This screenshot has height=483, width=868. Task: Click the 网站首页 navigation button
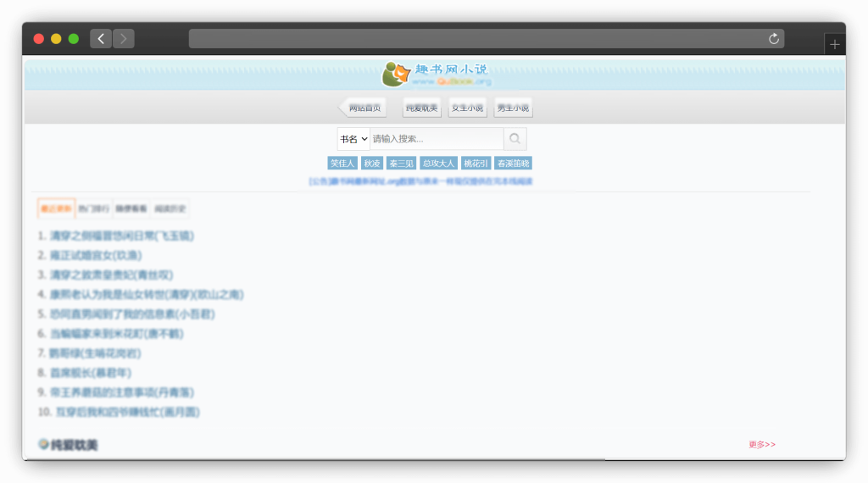point(364,108)
